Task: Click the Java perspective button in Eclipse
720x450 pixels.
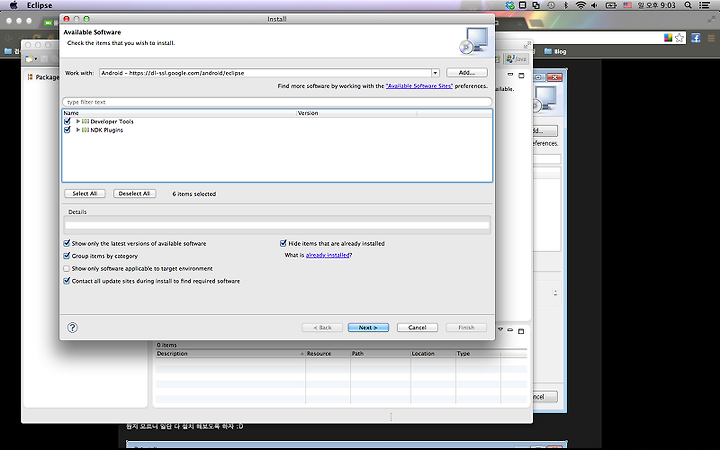Action: point(517,59)
